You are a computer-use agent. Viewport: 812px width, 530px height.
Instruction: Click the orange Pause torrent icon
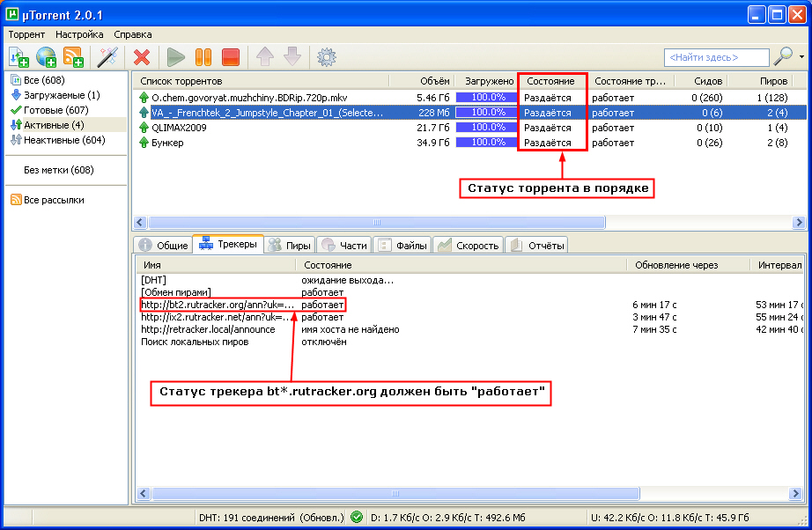coord(203,57)
